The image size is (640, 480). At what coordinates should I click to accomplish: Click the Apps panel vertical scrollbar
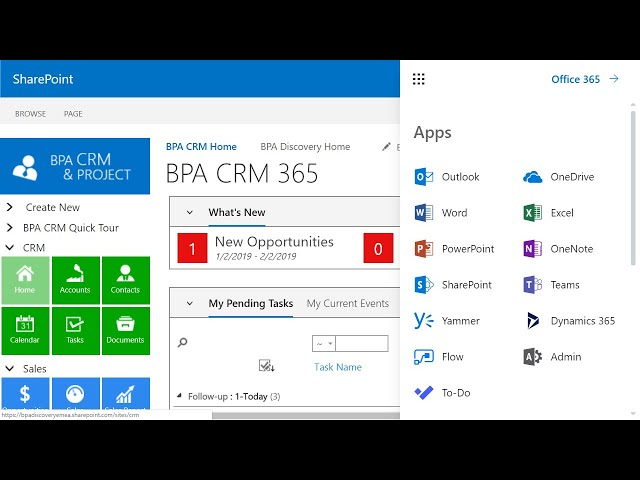coord(633,188)
